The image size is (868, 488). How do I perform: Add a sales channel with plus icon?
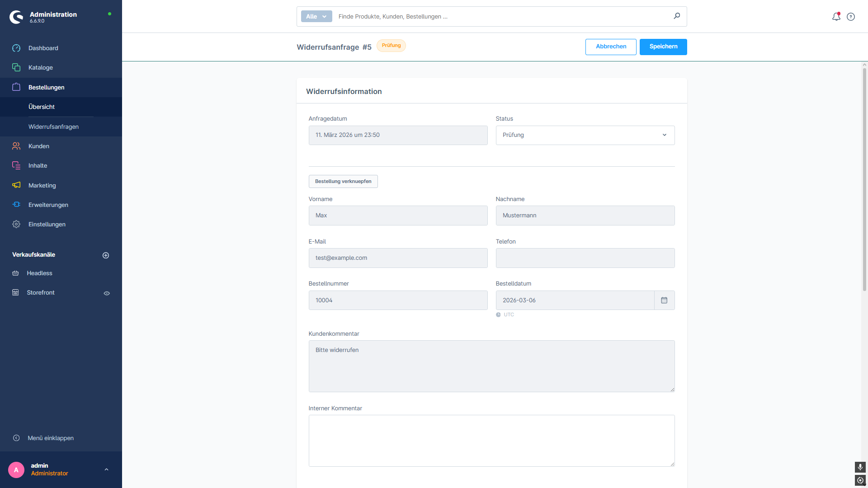[x=106, y=255]
